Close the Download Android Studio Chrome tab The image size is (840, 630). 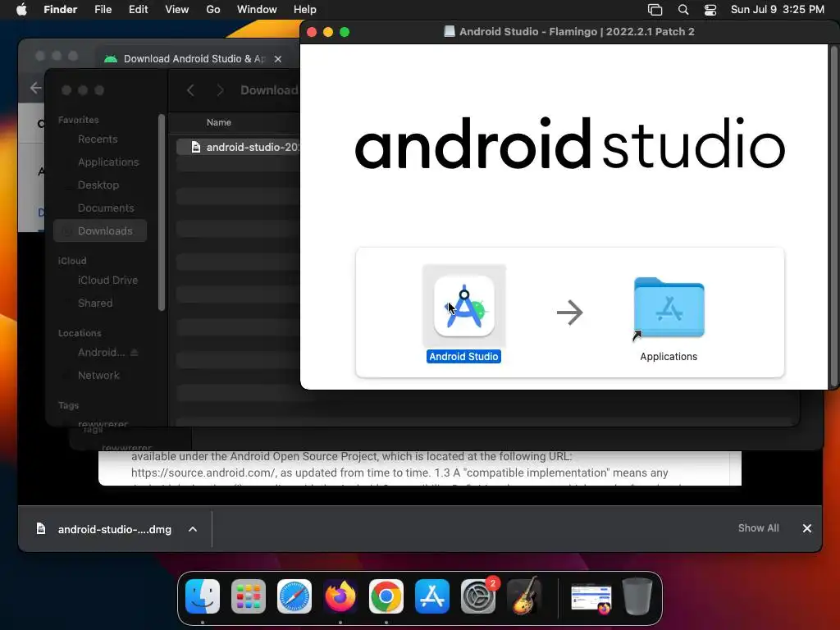[277, 59]
